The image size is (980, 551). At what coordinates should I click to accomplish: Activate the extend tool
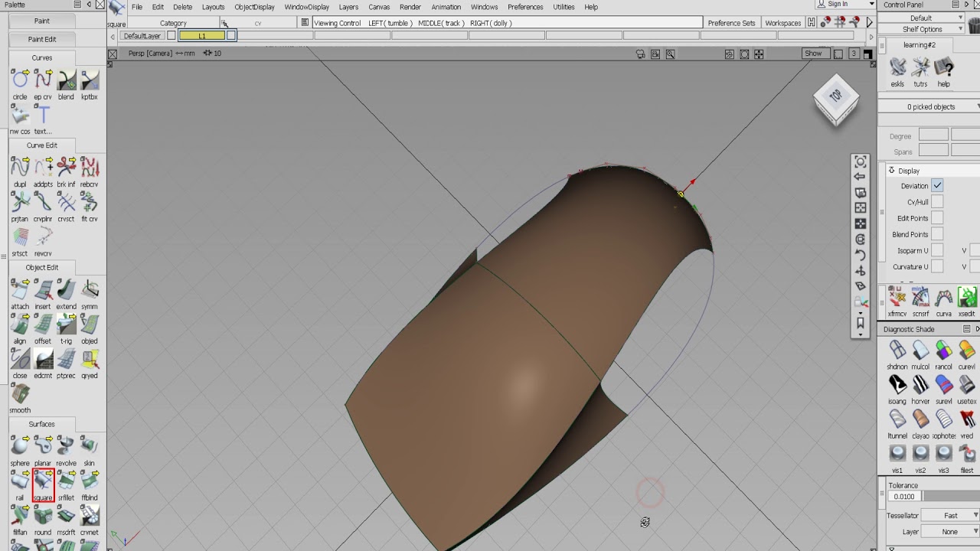tap(67, 289)
